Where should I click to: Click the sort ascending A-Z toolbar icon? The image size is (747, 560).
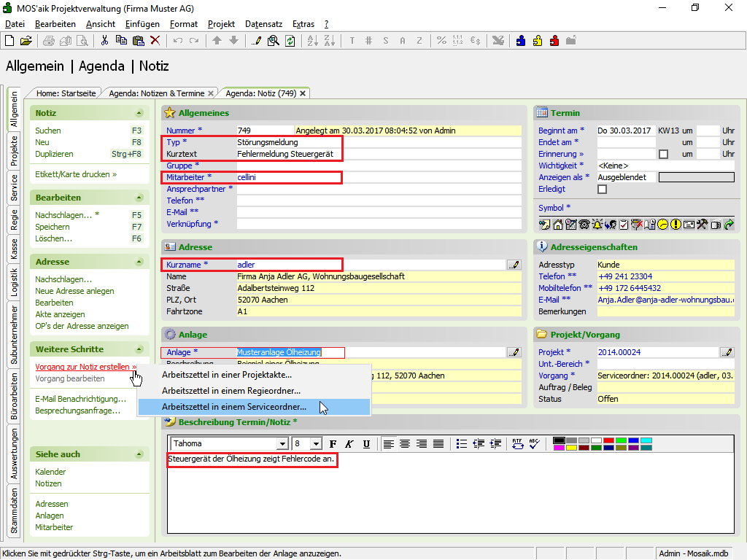click(x=311, y=41)
